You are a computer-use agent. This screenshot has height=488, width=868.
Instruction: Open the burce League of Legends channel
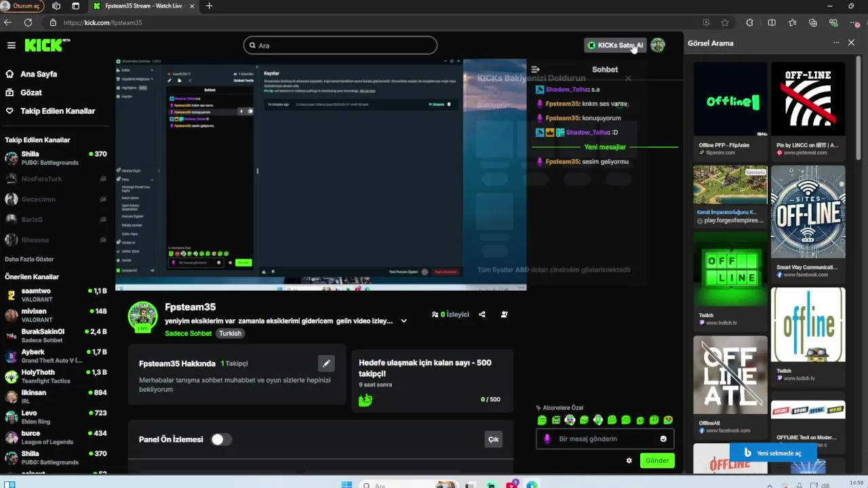pyautogui.click(x=56, y=437)
